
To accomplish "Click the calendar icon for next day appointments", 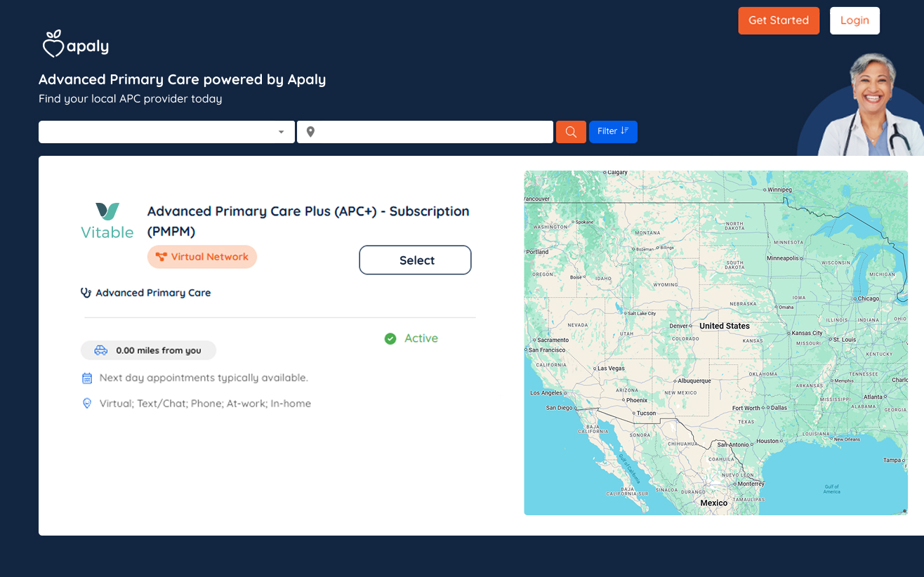I will pos(87,378).
